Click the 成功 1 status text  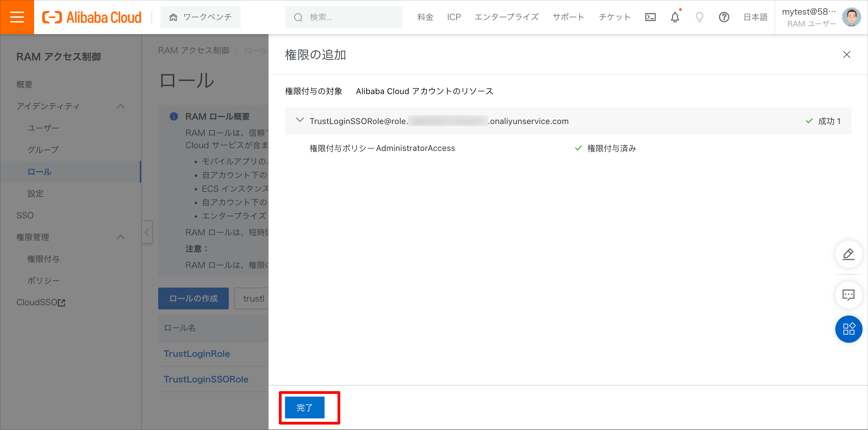point(829,121)
